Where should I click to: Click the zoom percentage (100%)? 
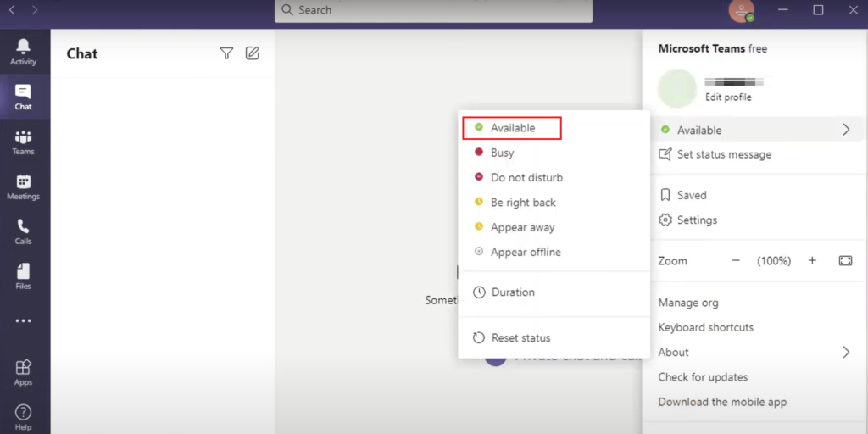point(774,261)
